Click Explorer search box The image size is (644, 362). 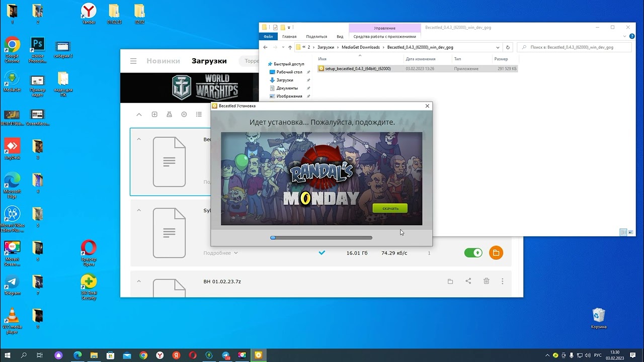click(x=575, y=47)
